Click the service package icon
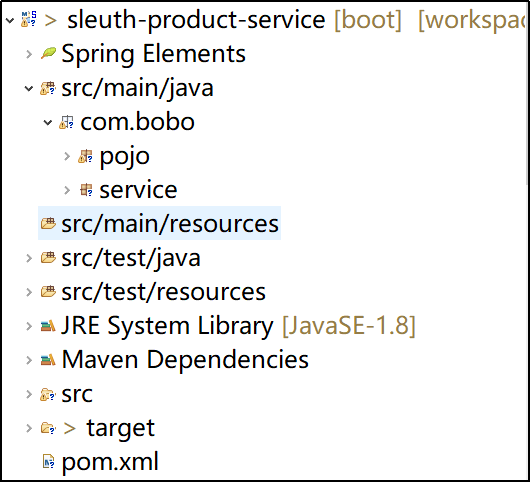 tap(86, 190)
